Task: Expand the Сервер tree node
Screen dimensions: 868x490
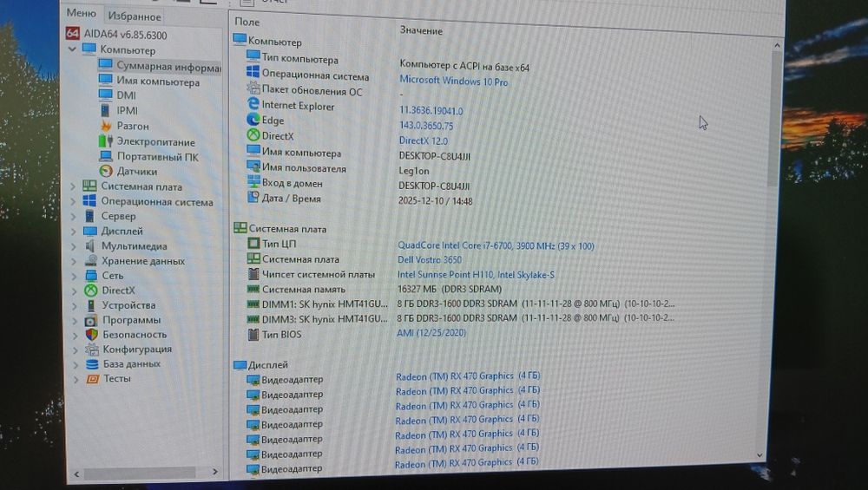Action: click(x=73, y=216)
